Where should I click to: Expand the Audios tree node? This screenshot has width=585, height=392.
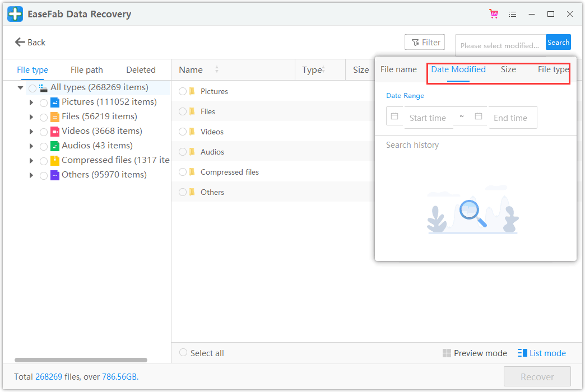pyautogui.click(x=31, y=146)
